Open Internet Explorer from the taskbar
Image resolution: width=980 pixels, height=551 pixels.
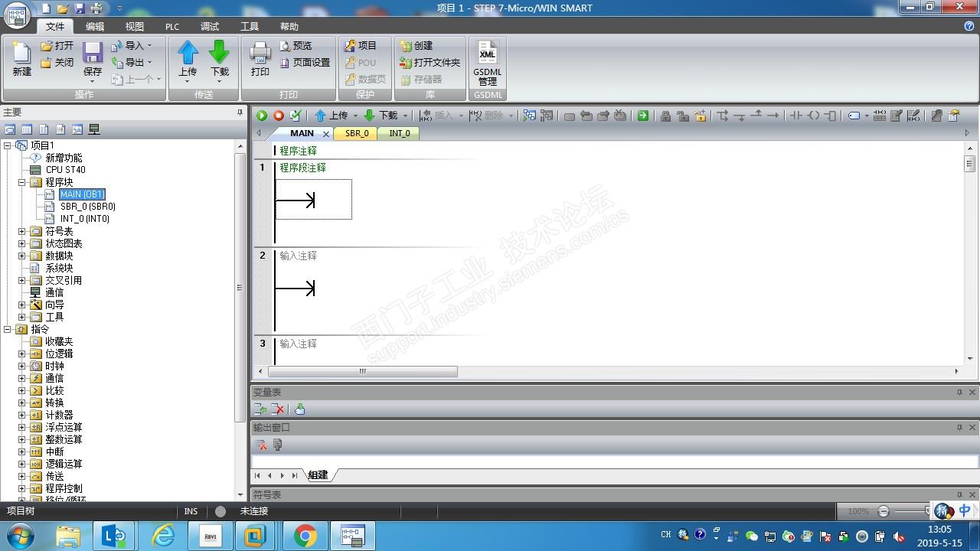163,536
